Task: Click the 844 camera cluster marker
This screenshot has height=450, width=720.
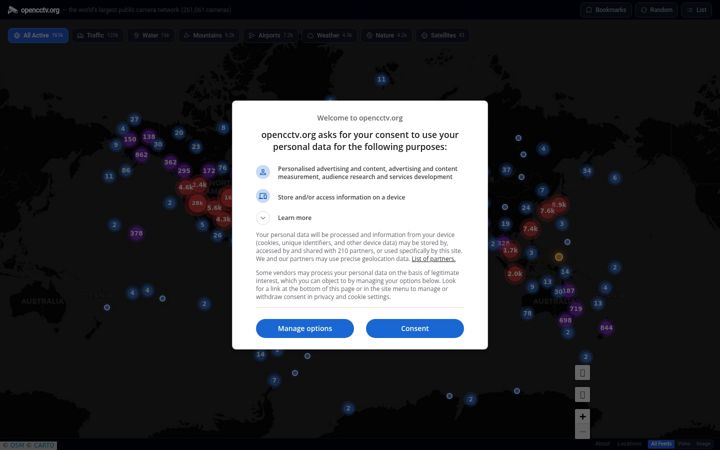Action: (x=606, y=328)
